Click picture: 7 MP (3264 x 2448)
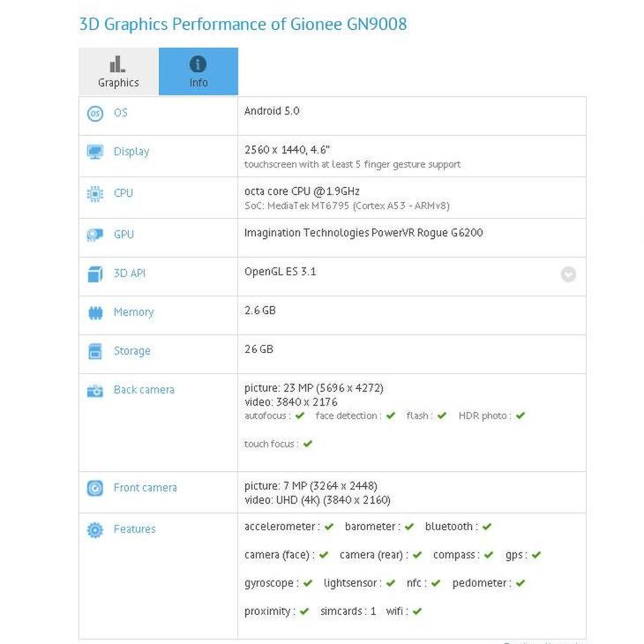The width and height of the screenshot is (644, 644). pos(311,486)
